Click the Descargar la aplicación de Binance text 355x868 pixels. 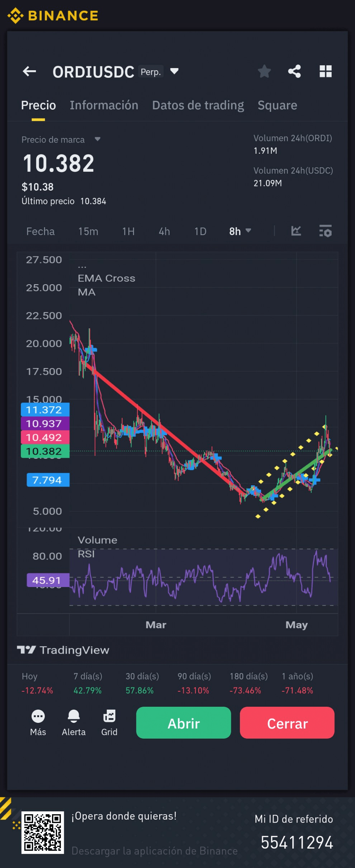155,851
